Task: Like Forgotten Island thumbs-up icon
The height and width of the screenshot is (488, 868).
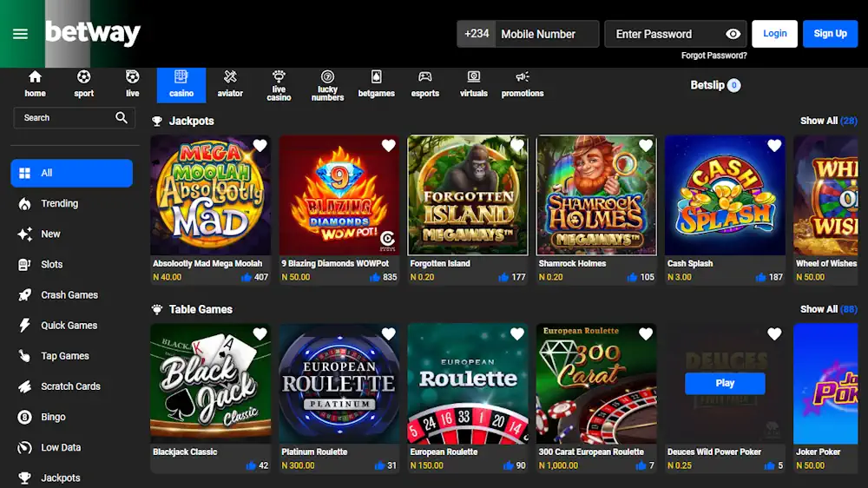Action: 503,277
